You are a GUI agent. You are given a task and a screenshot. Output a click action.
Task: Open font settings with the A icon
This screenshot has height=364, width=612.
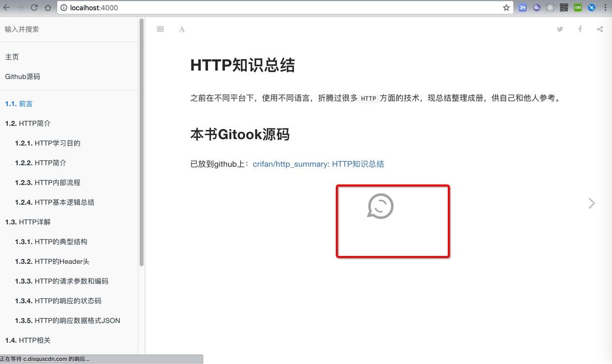click(x=182, y=30)
